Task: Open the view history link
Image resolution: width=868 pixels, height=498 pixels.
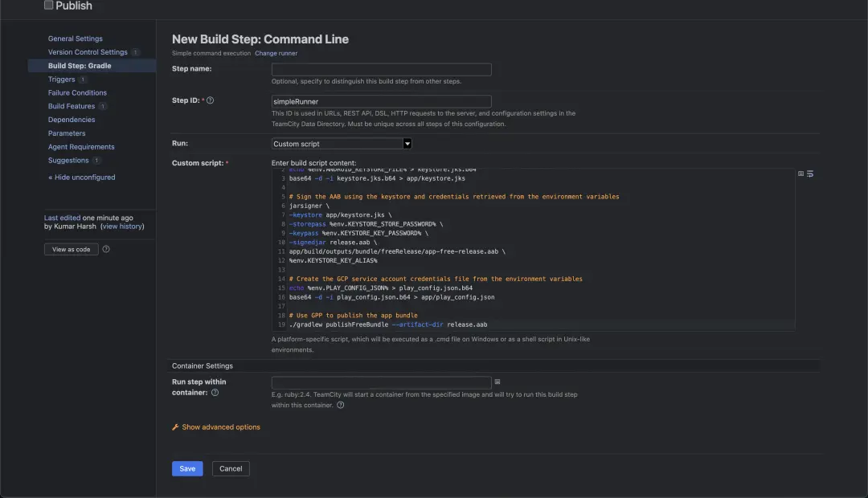Action: [x=122, y=227]
